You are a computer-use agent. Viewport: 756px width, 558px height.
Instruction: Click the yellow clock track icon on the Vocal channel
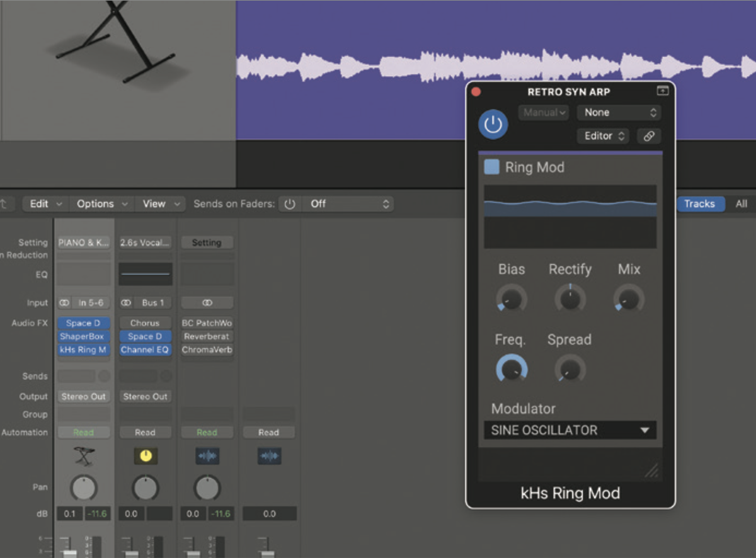(145, 456)
